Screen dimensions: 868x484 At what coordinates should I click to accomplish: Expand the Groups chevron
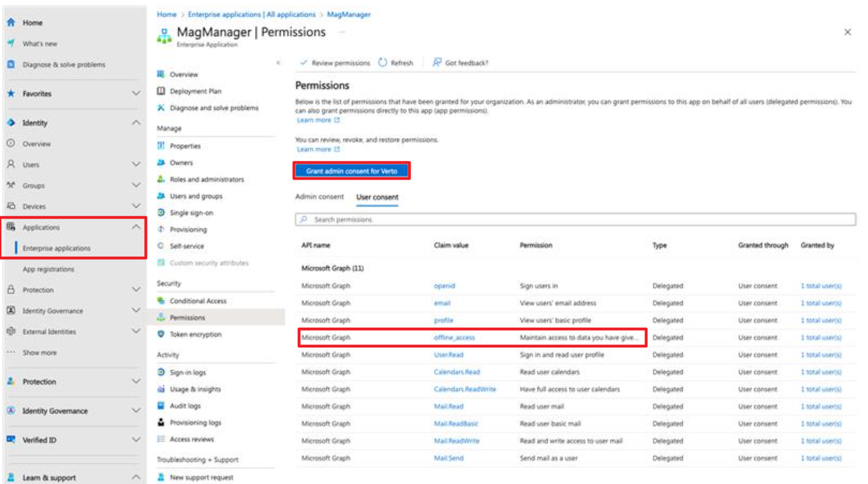(136, 185)
